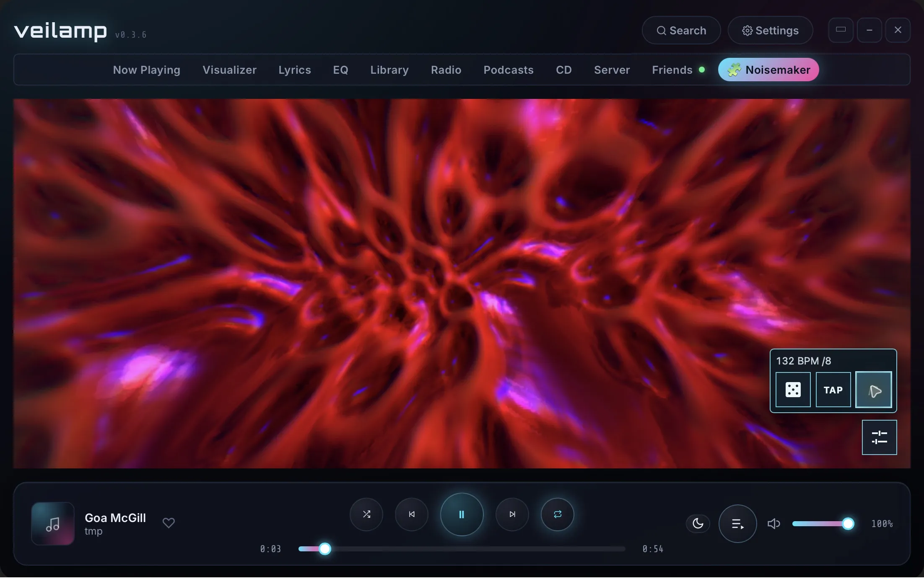Open the Friends tab
The width and height of the screenshot is (924, 579).
pos(678,70)
